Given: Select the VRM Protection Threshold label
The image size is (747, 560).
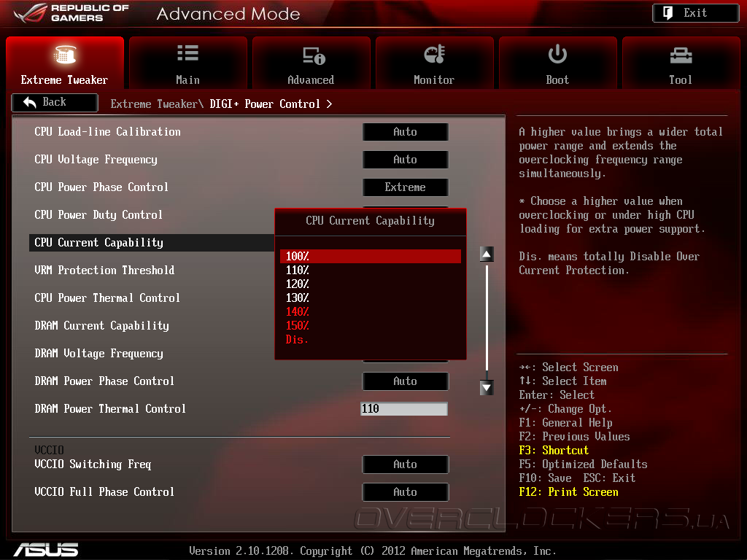Looking at the screenshot, I should pos(104,270).
